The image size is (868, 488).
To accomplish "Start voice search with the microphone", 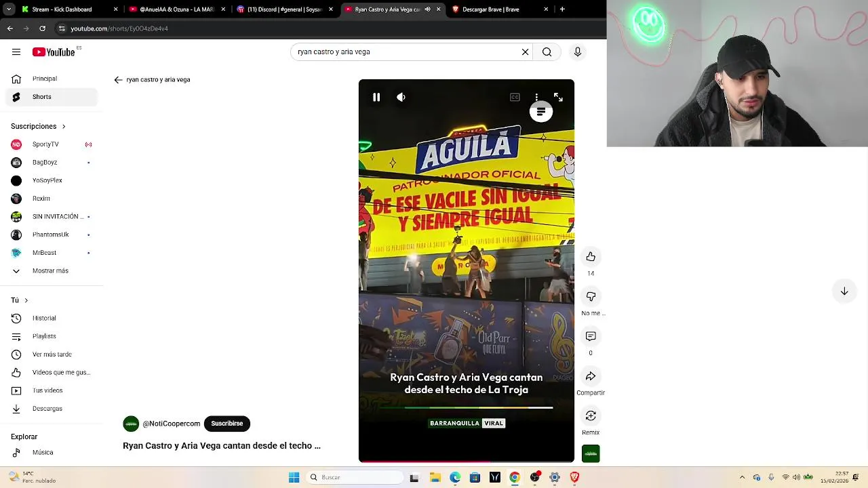I will (578, 52).
